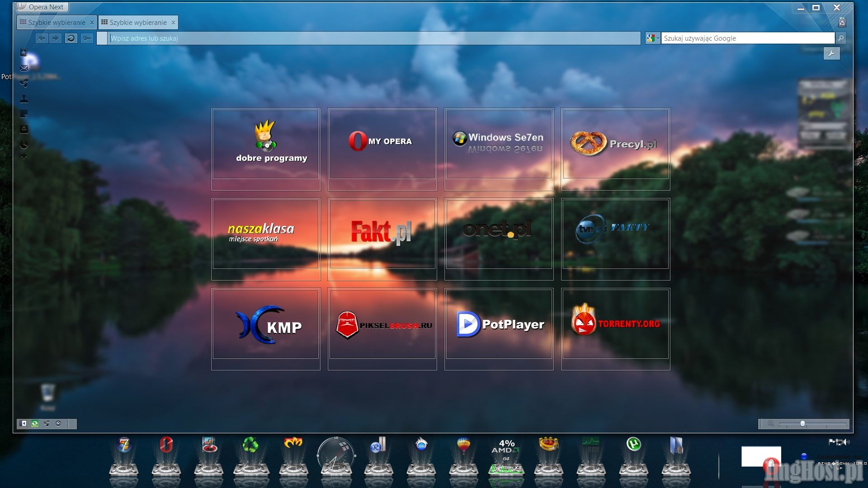Viewport: 868px width, 488px height.
Task: Open the My Opera speed dial
Action: pos(382,149)
